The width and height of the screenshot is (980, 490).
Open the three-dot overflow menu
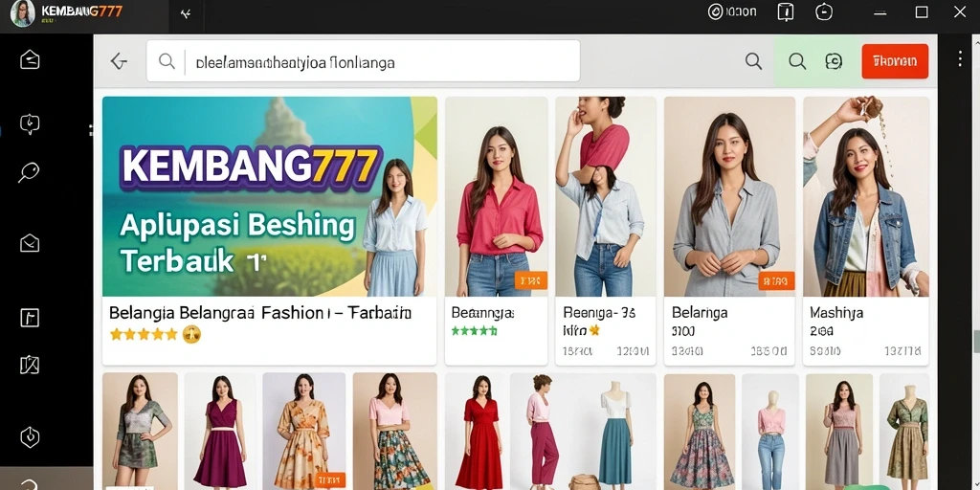[960, 58]
